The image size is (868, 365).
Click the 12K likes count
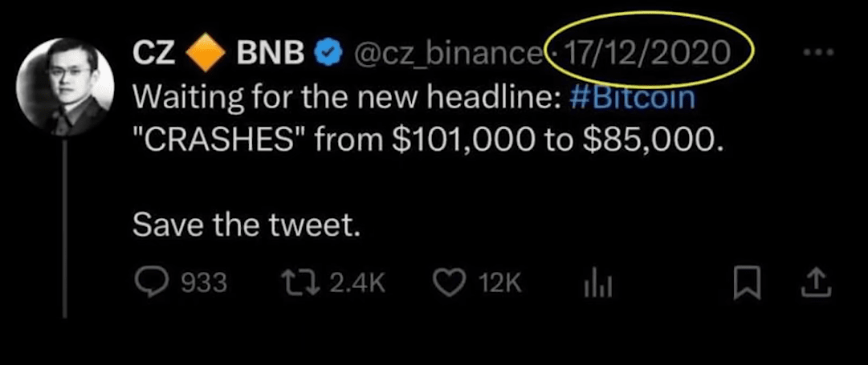coord(500,282)
